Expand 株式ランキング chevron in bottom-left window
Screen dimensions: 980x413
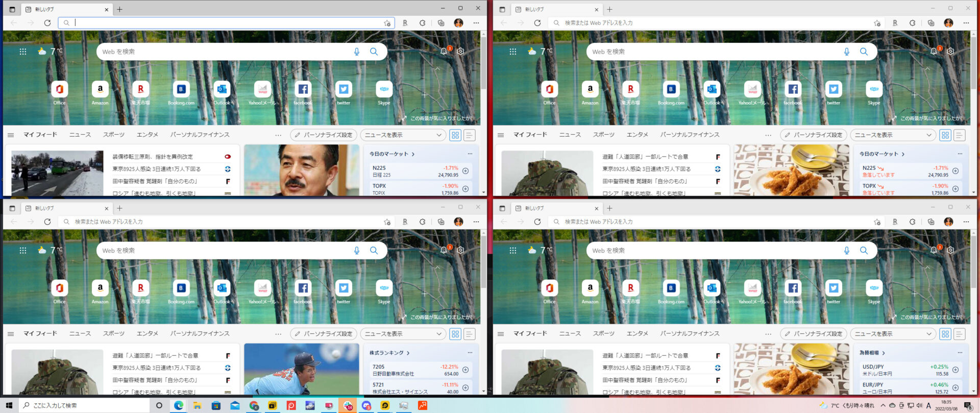(x=408, y=353)
